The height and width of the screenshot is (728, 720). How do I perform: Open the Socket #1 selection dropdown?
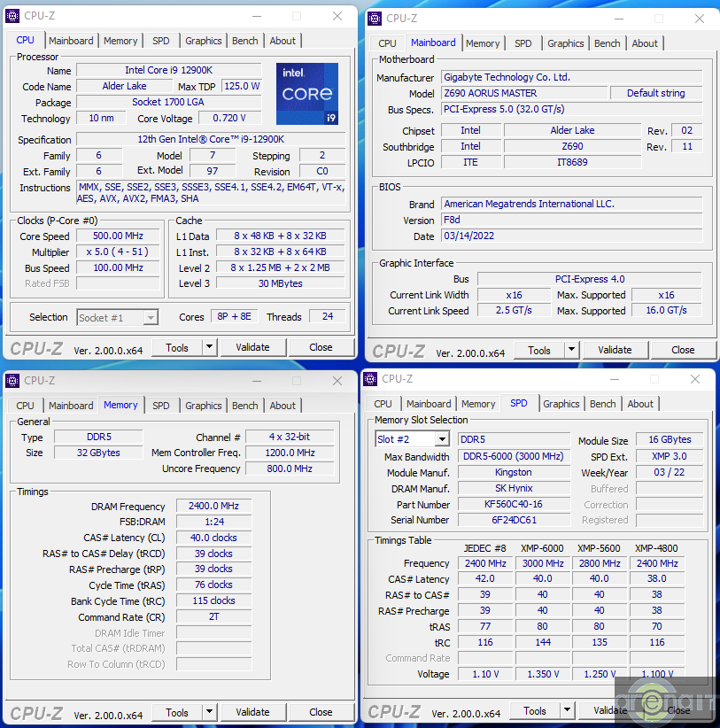click(x=150, y=318)
